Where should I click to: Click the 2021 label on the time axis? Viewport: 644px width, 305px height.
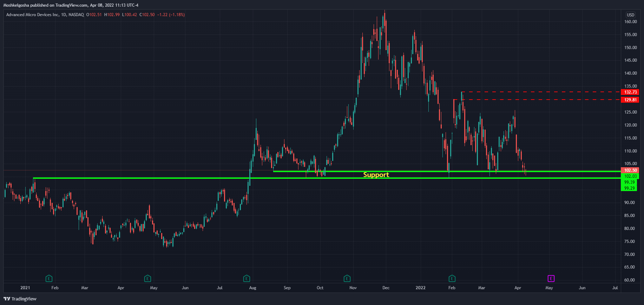[25, 288]
